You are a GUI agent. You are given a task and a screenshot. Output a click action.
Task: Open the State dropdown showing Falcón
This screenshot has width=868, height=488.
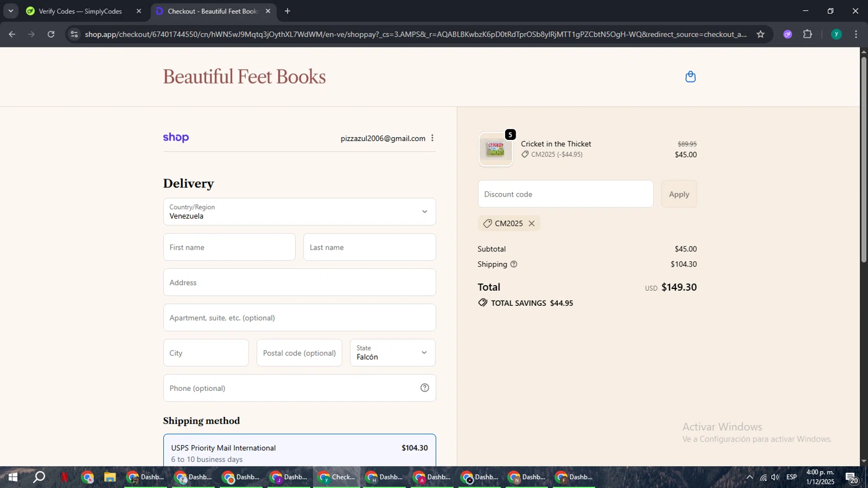click(392, 353)
